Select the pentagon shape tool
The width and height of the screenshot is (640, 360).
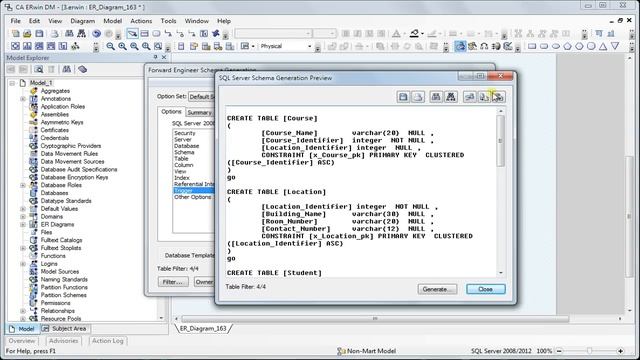point(567,46)
